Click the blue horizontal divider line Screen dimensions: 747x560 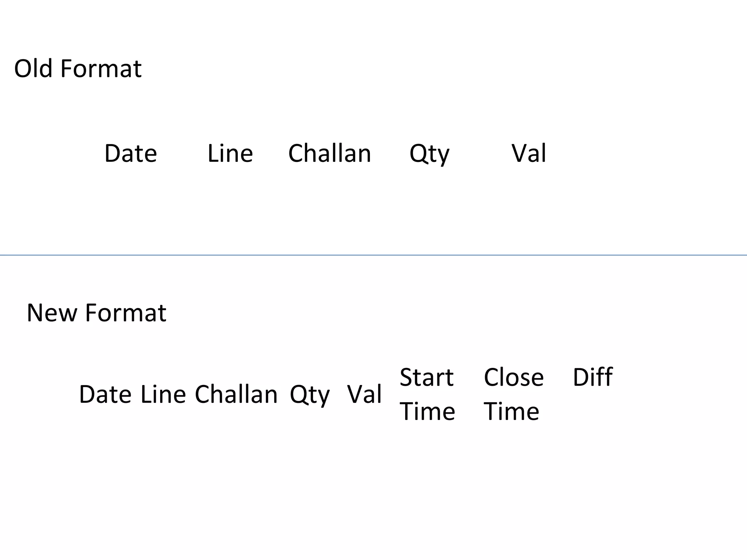[x=373, y=255]
